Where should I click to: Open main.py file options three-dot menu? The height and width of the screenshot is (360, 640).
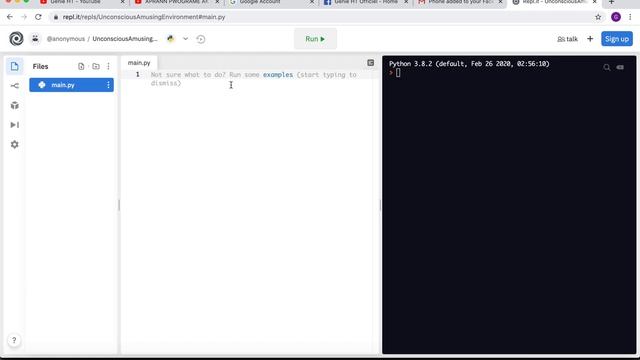[108, 85]
